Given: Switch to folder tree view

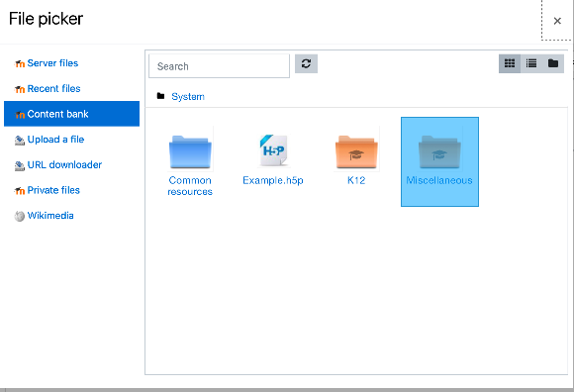Looking at the screenshot, I should (x=553, y=63).
